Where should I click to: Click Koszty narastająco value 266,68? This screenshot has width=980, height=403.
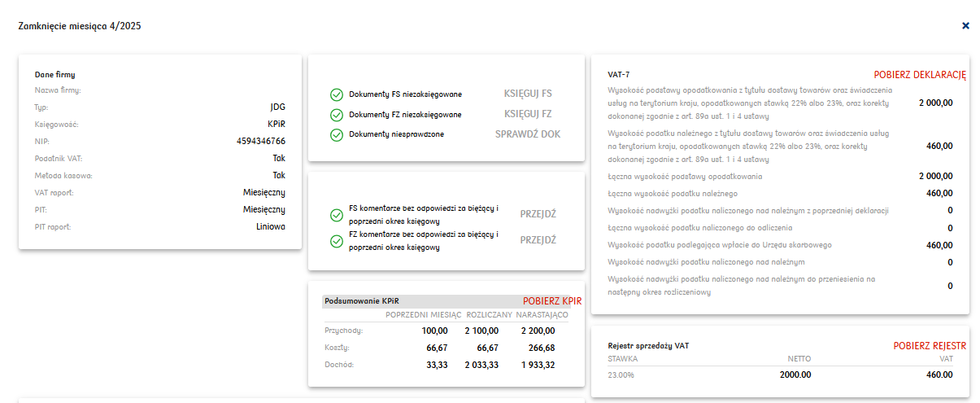point(542,348)
